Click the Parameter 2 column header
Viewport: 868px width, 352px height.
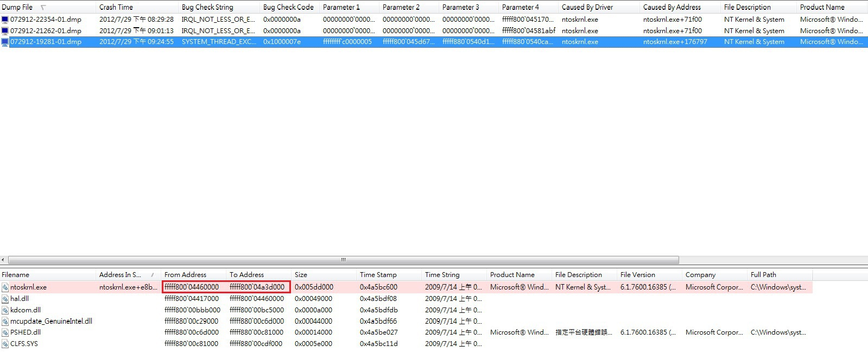pyautogui.click(x=409, y=7)
